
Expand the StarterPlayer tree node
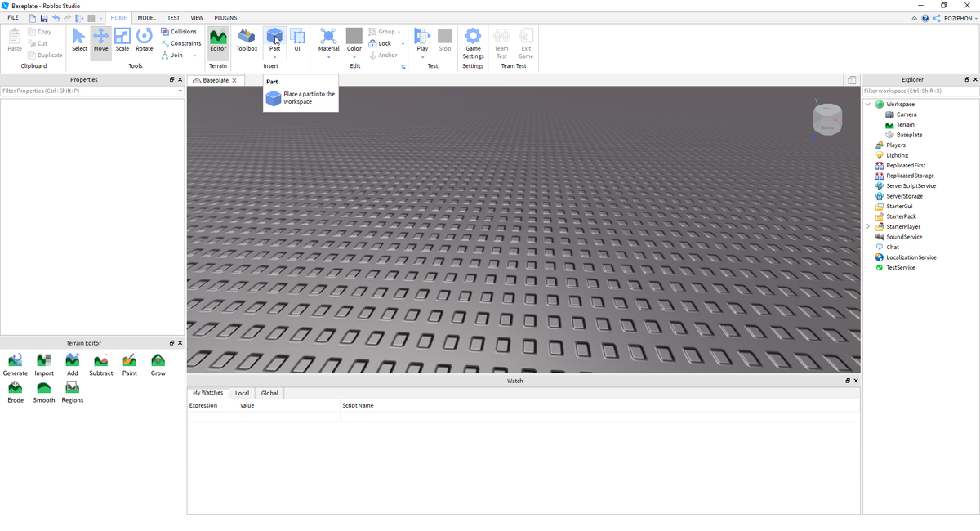tap(868, 226)
